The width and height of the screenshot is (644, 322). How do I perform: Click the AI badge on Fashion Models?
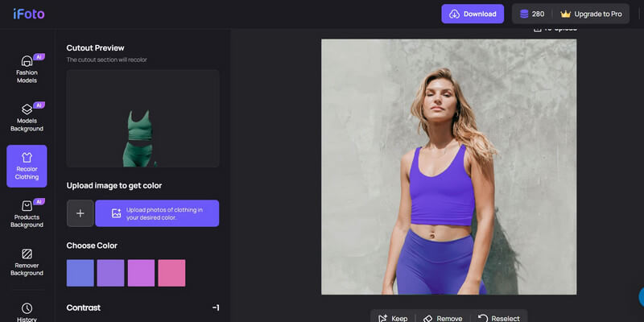click(39, 57)
